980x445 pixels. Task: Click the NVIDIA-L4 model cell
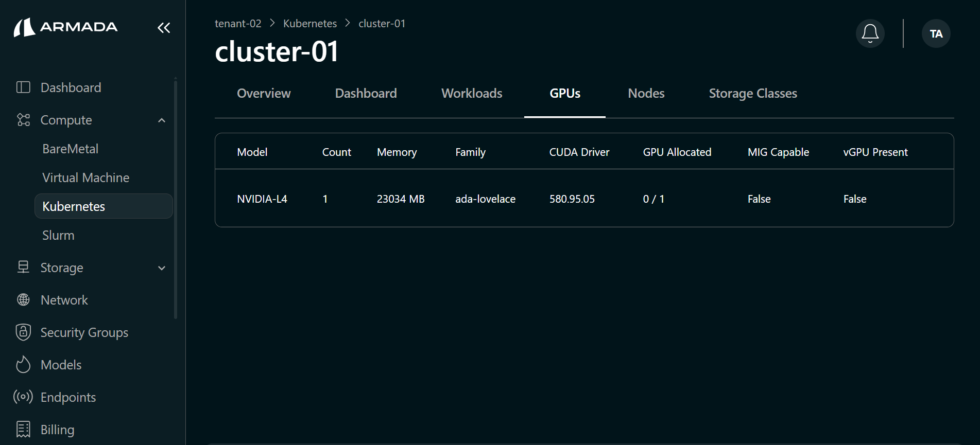(262, 199)
